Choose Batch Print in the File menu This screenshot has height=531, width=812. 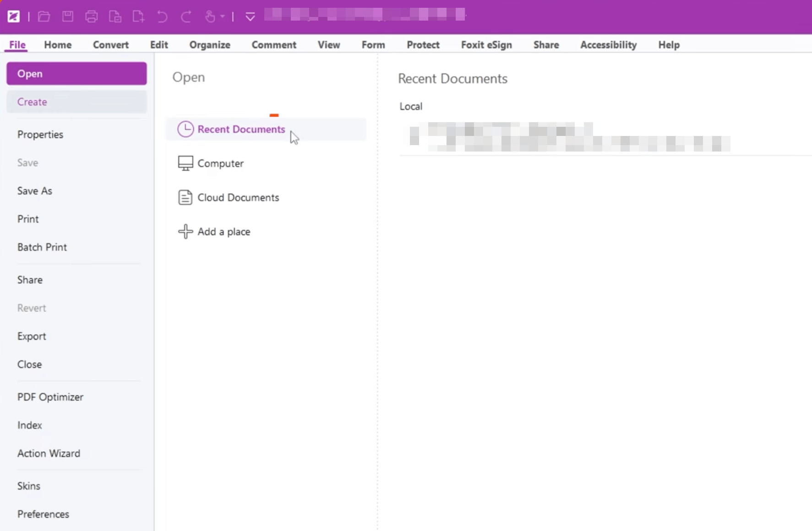[42, 247]
